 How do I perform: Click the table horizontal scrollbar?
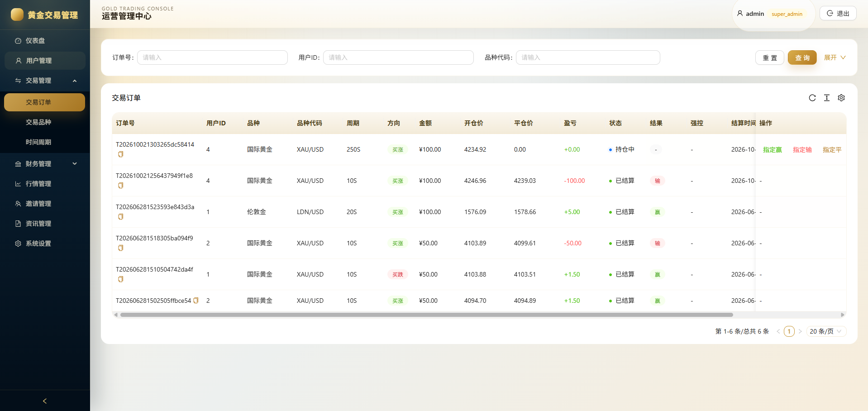click(x=426, y=315)
